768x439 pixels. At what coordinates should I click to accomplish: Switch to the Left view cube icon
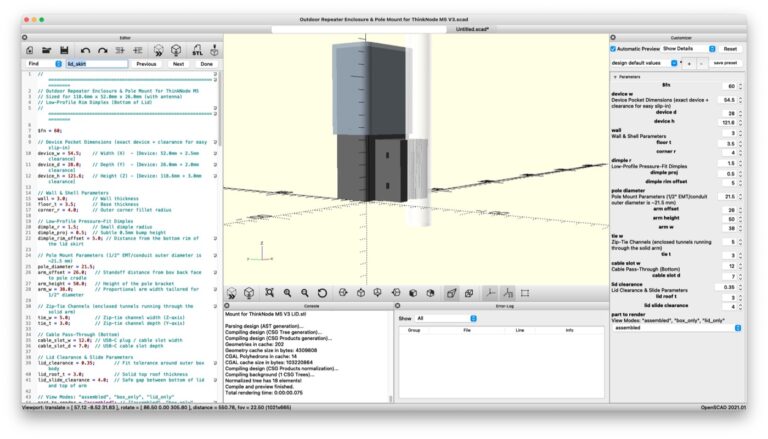click(x=396, y=293)
